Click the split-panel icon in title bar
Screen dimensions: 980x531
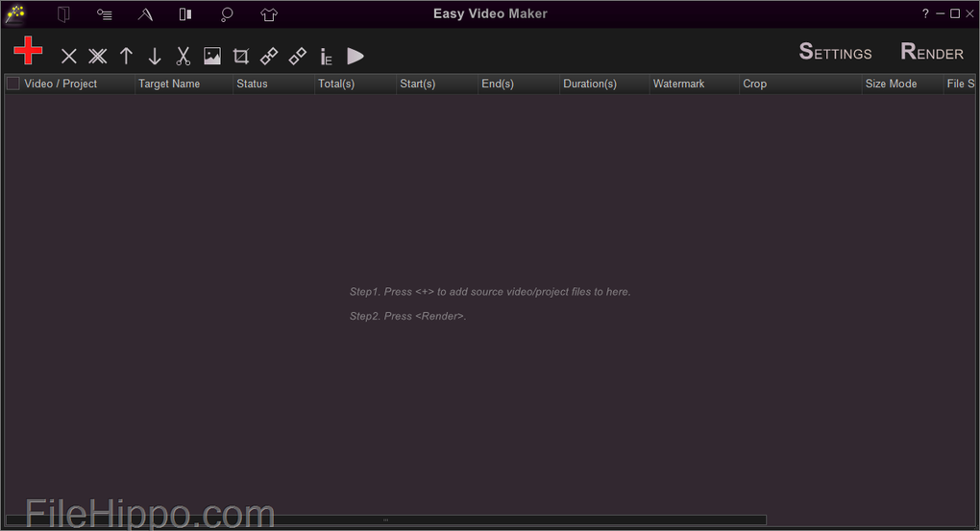pyautogui.click(x=185, y=13)
